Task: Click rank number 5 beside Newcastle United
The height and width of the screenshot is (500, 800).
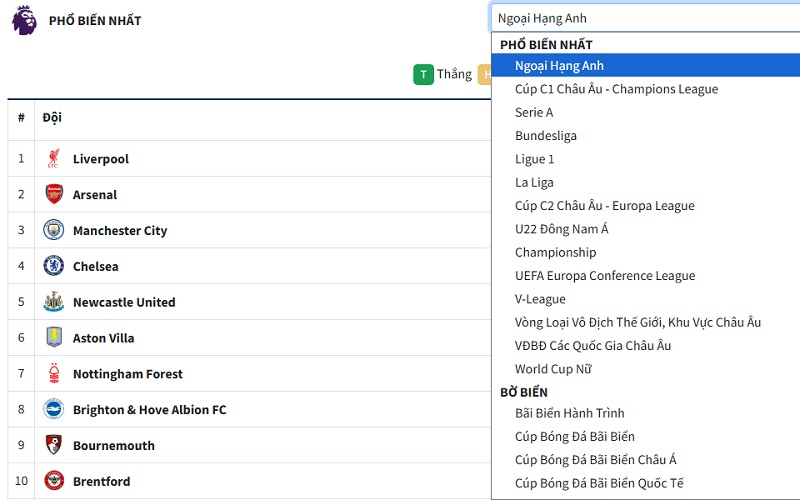Action: tap(21, 302)
